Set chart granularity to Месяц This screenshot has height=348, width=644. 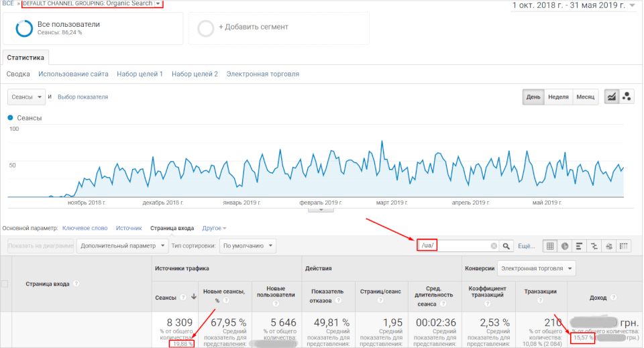coord(585,97)
